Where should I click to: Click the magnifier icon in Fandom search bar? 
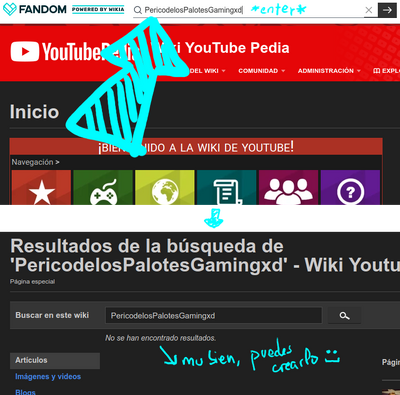point(138,10)
